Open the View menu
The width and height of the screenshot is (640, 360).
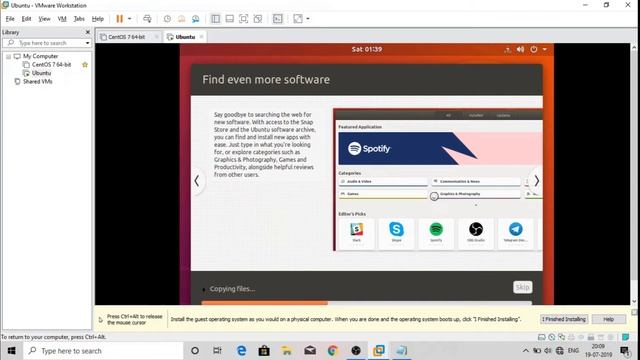point(44,19)
